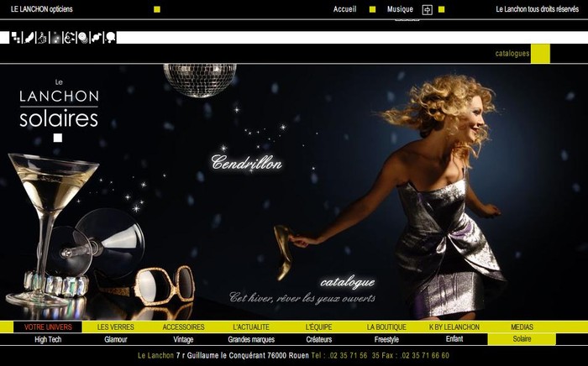Viewport: 588px width, 366px height.
Task: Go to Accueil home page
Action: click(x=344, y=9)
